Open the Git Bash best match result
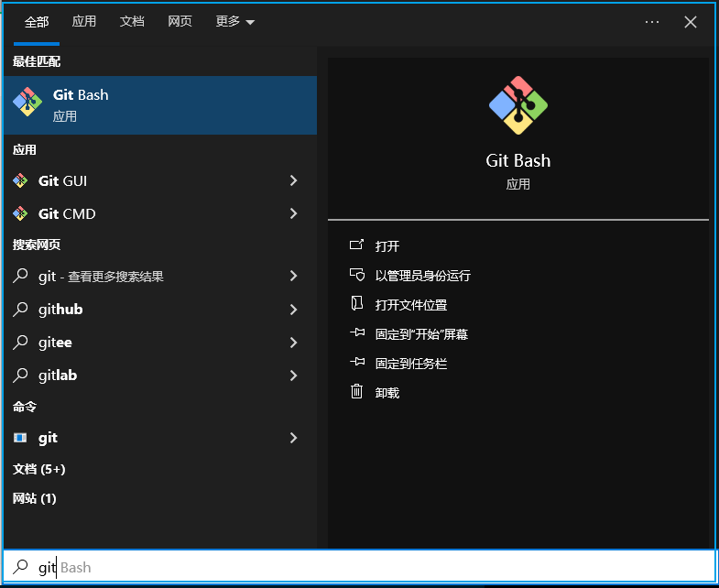The height and width of the screenshot is (588, 719). pyautogui.click(x=160, y=105)
